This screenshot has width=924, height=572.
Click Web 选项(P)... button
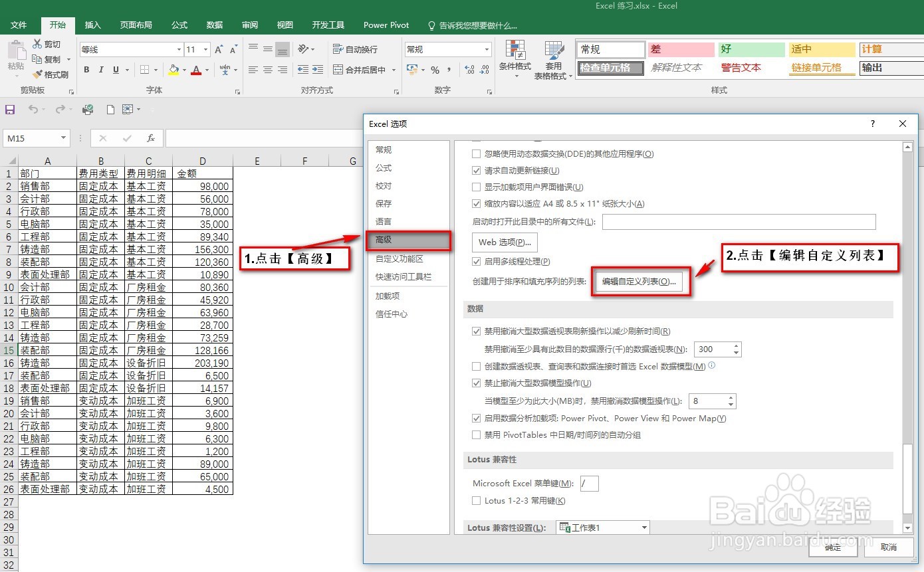click(505, 242)
